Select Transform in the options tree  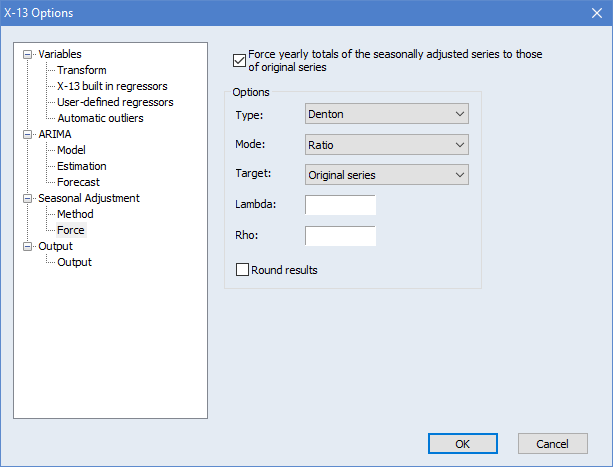coord(81,70)
